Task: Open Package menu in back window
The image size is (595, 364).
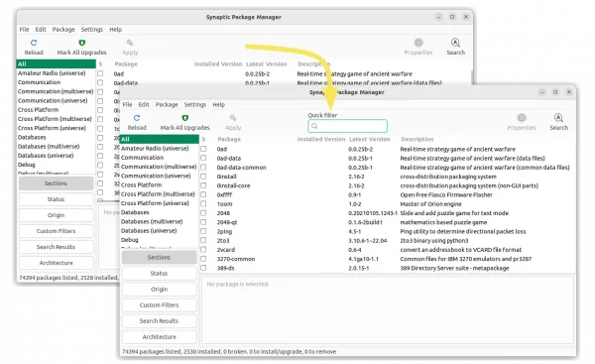Action: point(63,29)
